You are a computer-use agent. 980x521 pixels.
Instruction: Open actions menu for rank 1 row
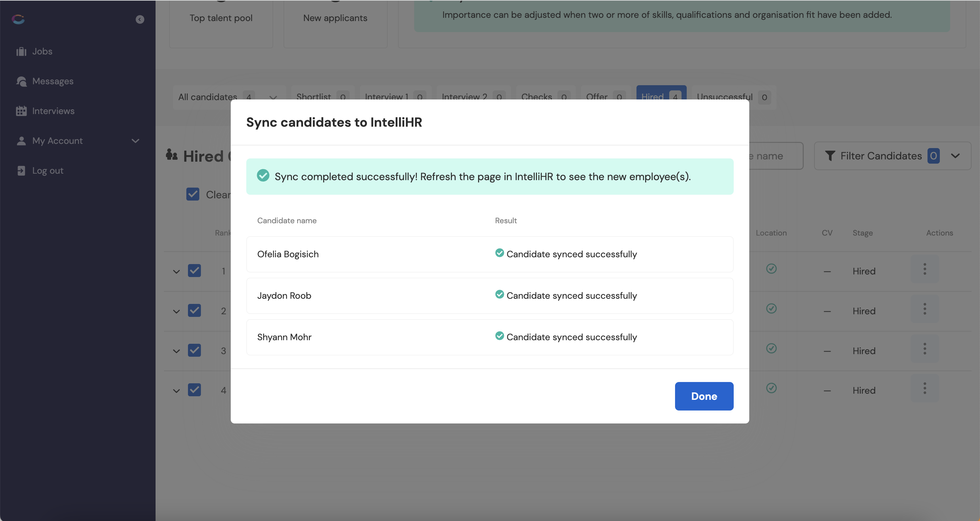point(925,269)
